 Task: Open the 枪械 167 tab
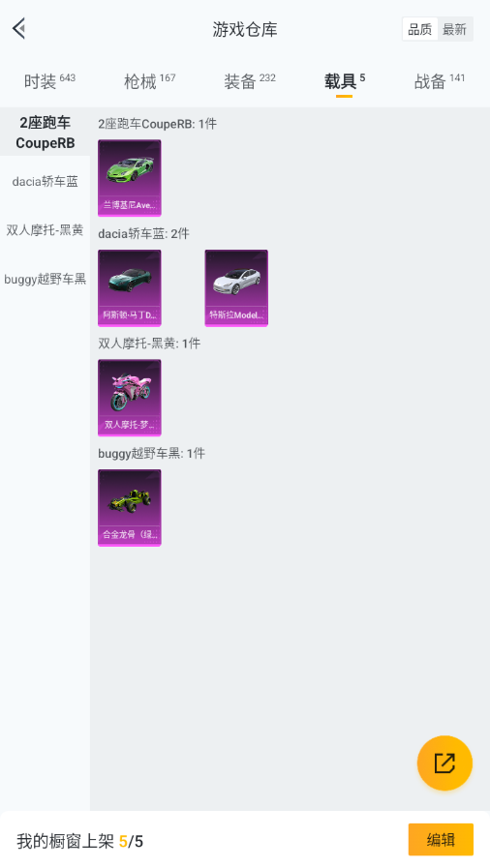pos(149,81)
